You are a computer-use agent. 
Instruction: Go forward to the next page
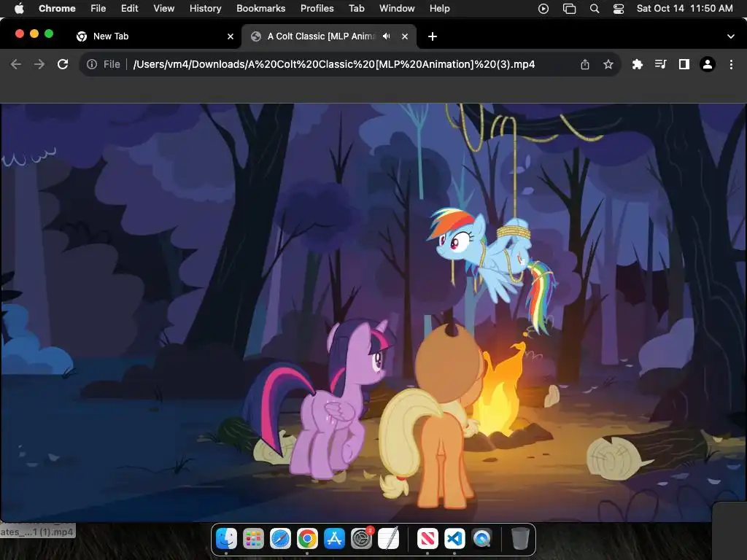(x=39, y=64)
